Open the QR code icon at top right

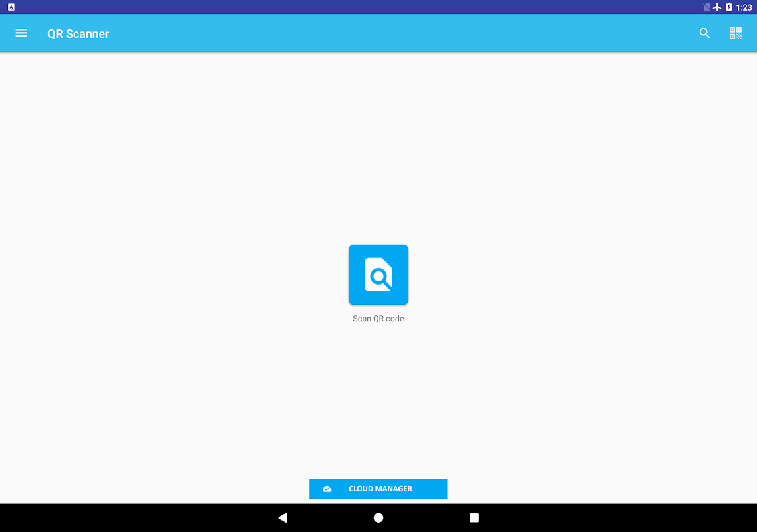pyautogui.click(x=735, y=33)
